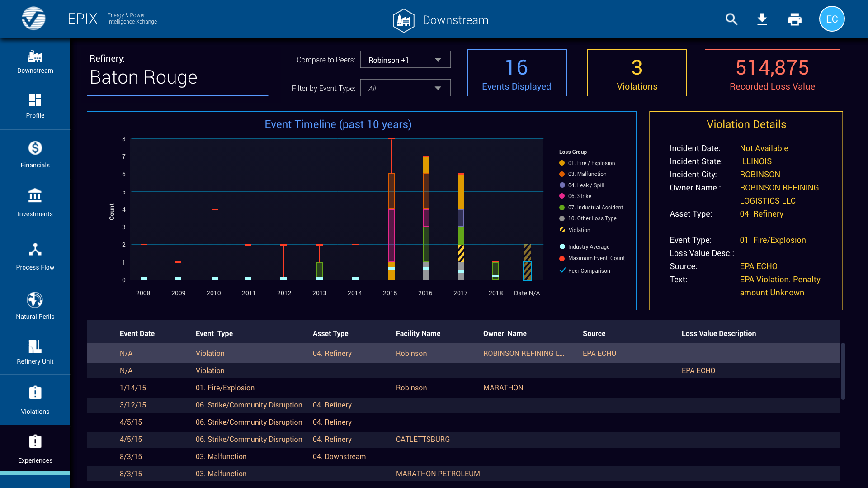Image resolution: width=868 pixels, height=488 pixels.
Task: Select the 3/12/15 Strike row
Action: (463, 405)
